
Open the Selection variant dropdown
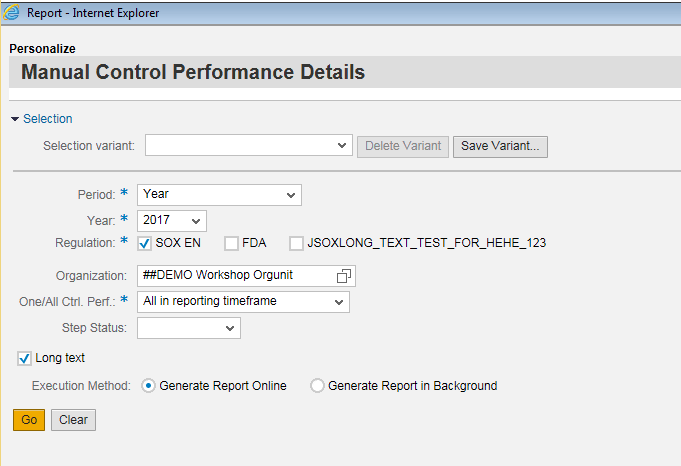248,145
